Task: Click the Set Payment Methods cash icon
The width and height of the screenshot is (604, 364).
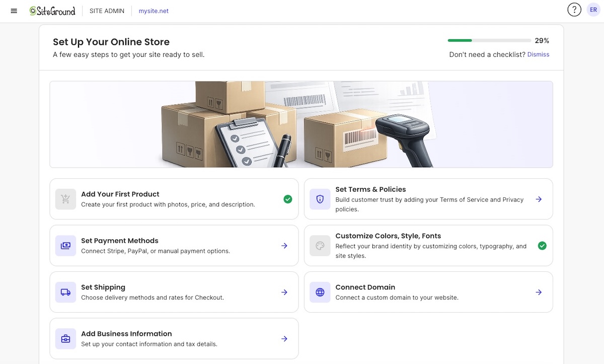Action: click(x=65, y=246)
